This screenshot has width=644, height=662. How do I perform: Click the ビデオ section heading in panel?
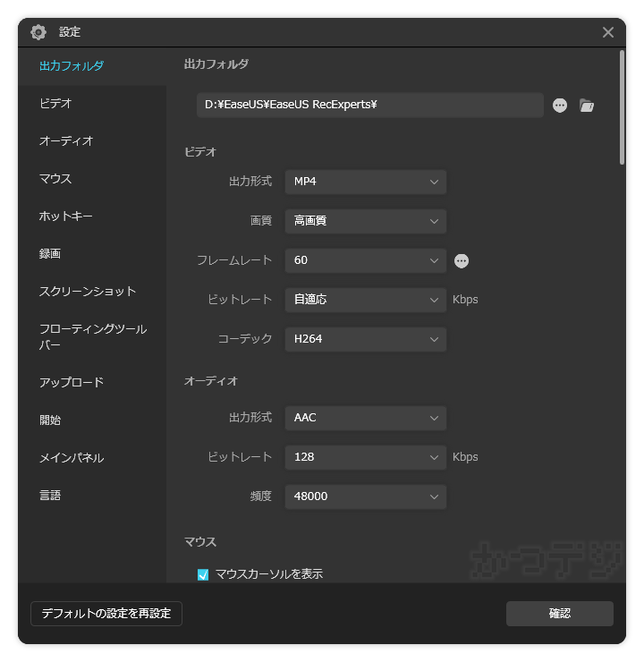coord(200,152)
